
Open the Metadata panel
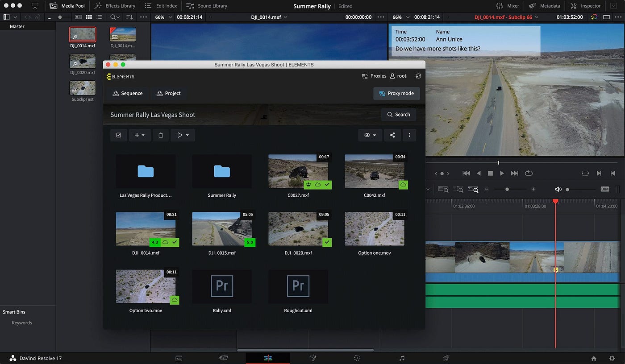tap(544, 6)
